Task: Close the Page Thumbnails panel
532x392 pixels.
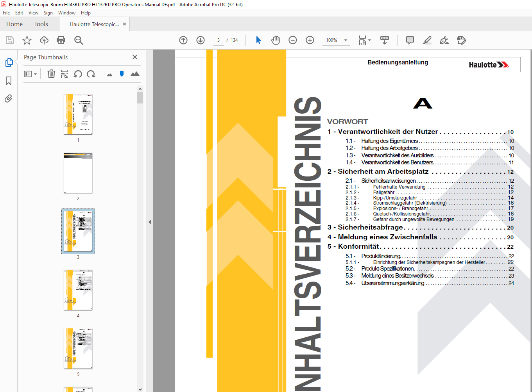Action: click(x=135, y=57)
